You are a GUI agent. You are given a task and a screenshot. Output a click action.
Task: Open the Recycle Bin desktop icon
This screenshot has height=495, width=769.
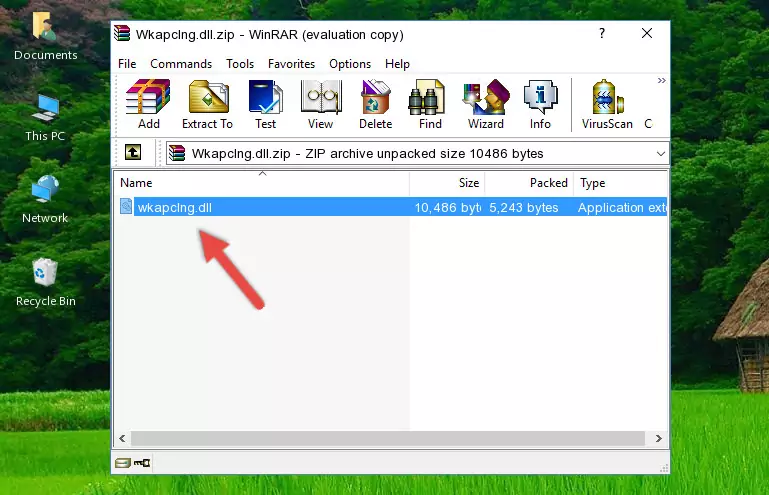pyautogui.click(x=46, y=283)
